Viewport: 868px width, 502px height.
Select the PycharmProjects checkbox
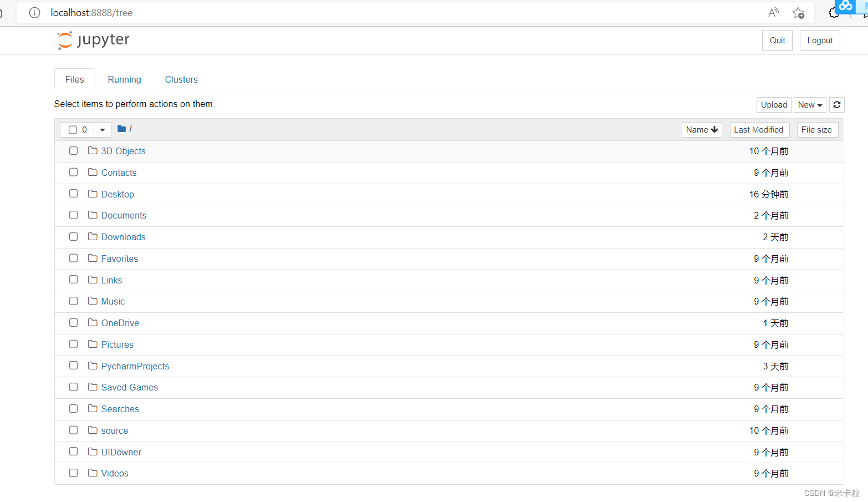(x=73, y=366)
